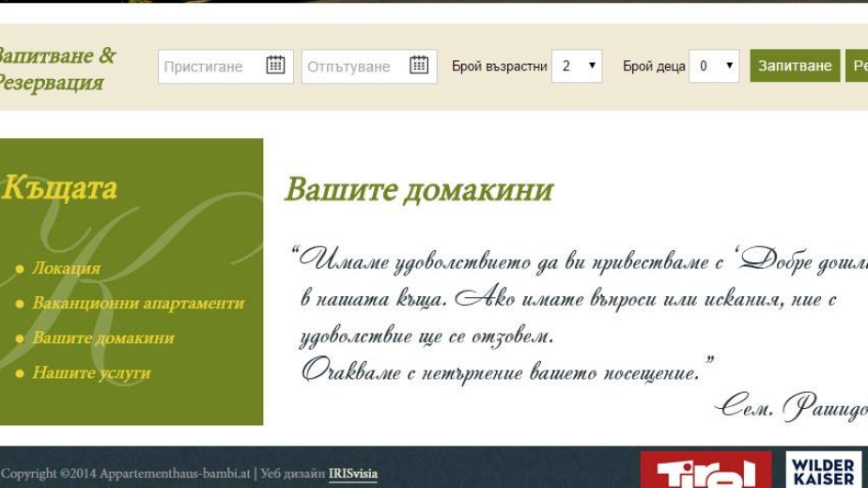Screen dimensions: 868x488
Task: Go to Ваканционни апартаменти in the sidebar
Action: tap(138, 303)
